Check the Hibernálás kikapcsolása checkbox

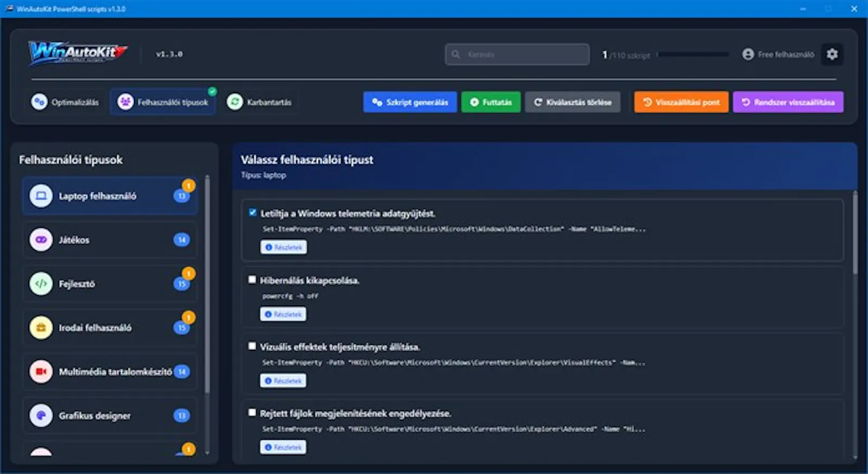252,279
